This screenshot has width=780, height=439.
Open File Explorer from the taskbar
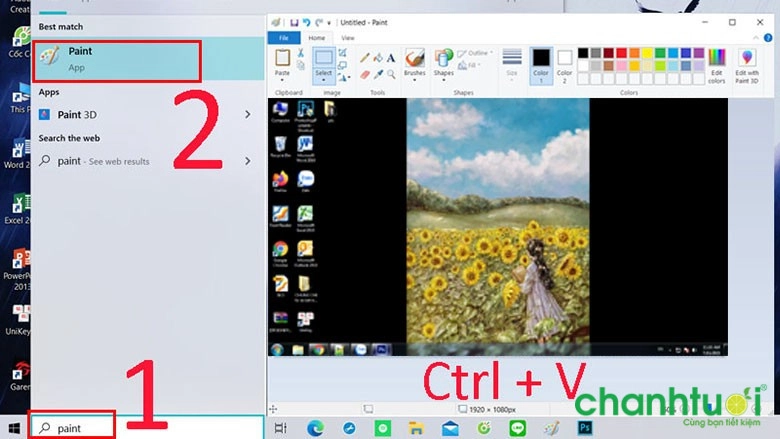coord(416,428)
